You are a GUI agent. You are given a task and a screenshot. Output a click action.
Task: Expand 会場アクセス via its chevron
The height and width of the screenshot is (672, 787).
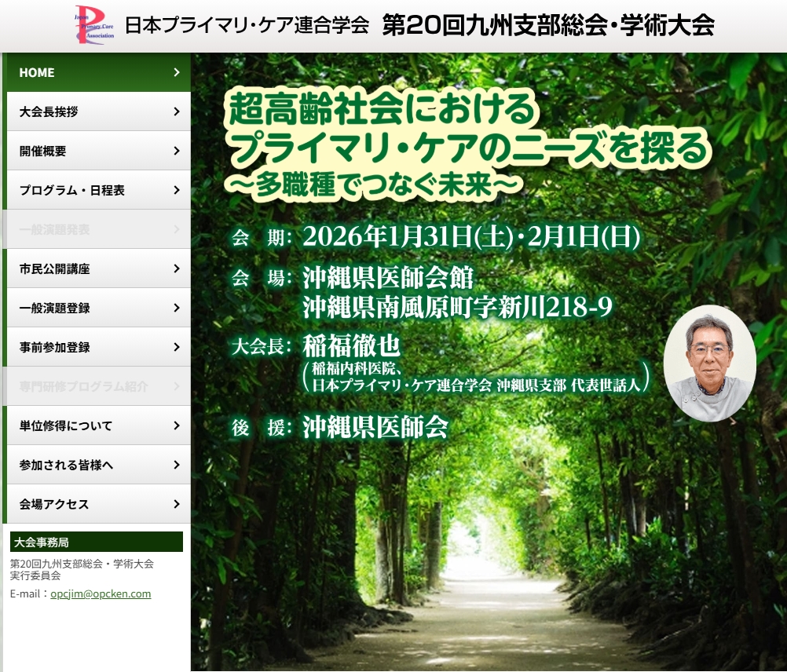tap(177, 504)
